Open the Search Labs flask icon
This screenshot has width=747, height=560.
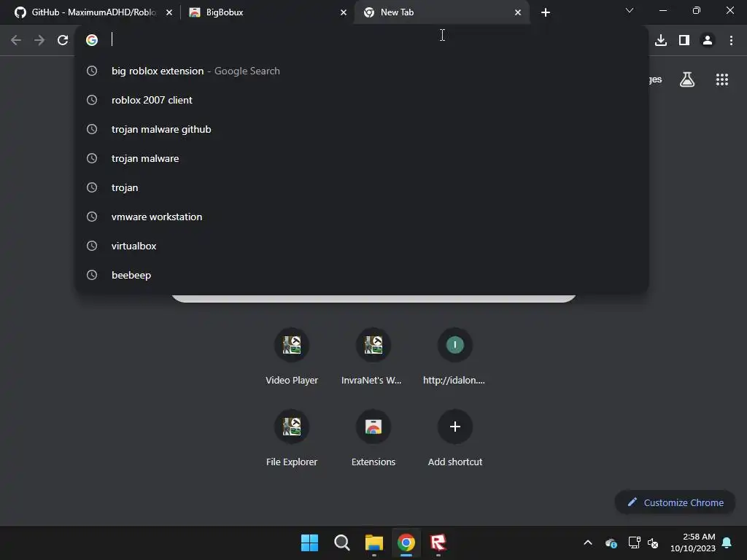click(687, 79)
